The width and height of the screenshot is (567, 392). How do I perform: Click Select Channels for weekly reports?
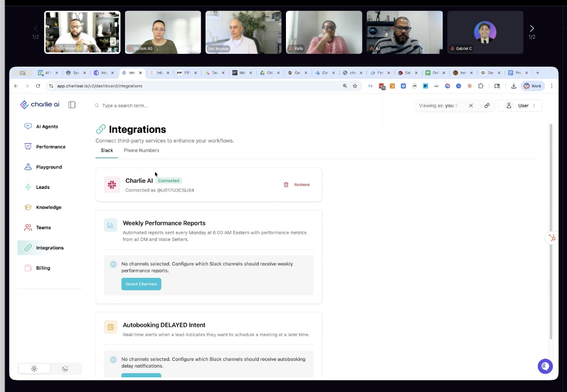coord(141,284)
